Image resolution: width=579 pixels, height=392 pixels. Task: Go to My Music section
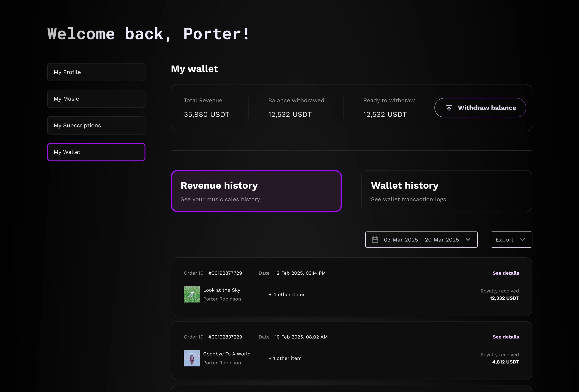point(96,99)
